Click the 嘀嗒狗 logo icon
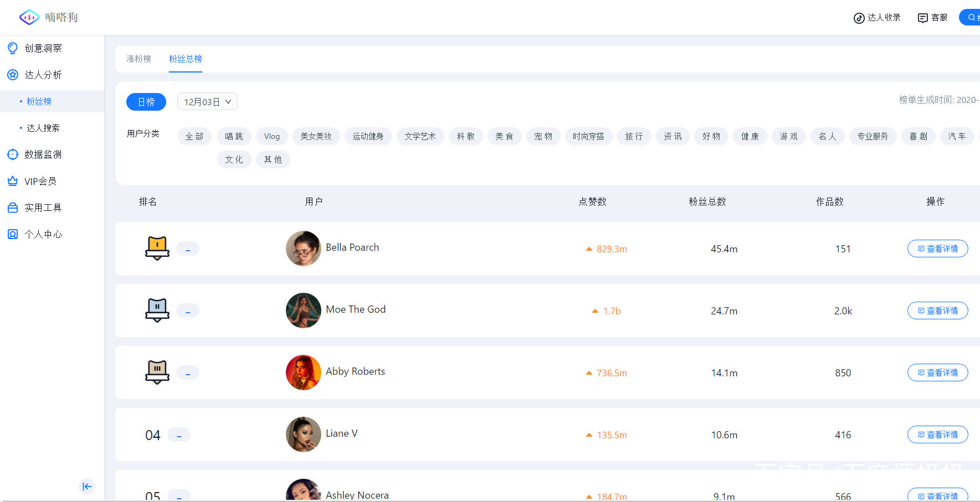Image resolution: width=980 pixels, height=502 pixels. point(29,17)
